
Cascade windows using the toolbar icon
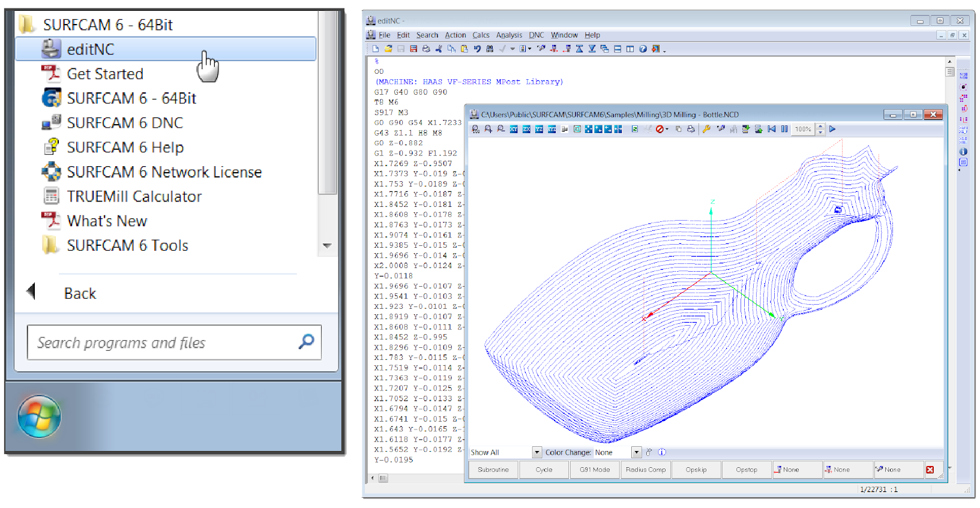[x=604, y=49]
